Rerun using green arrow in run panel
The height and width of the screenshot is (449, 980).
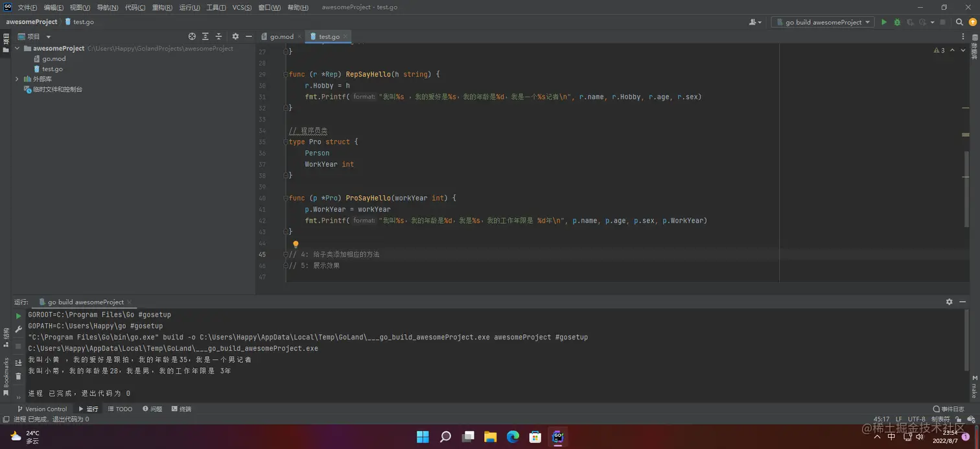18,316
